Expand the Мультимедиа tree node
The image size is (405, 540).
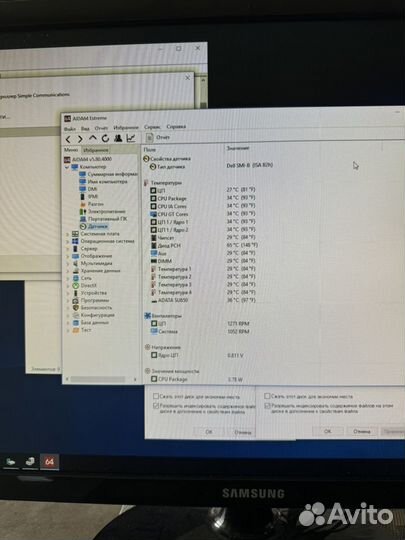point(68,264)
